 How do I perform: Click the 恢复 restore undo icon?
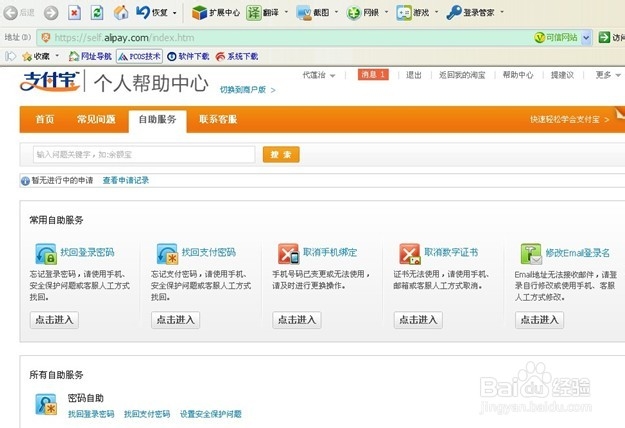coord(143,12)
